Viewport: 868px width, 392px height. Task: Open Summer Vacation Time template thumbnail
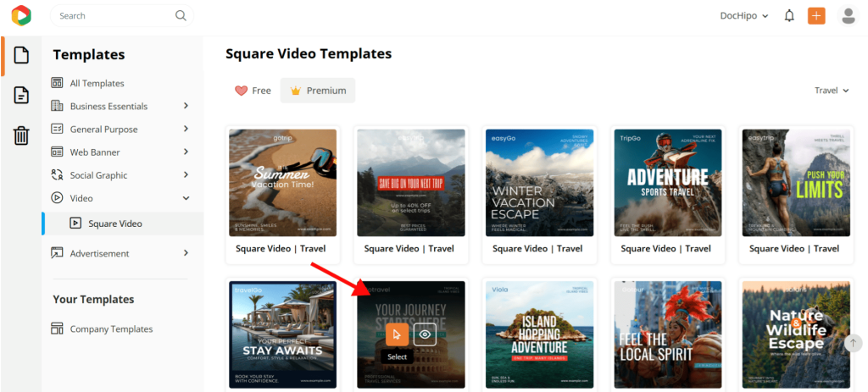point(283,183)
